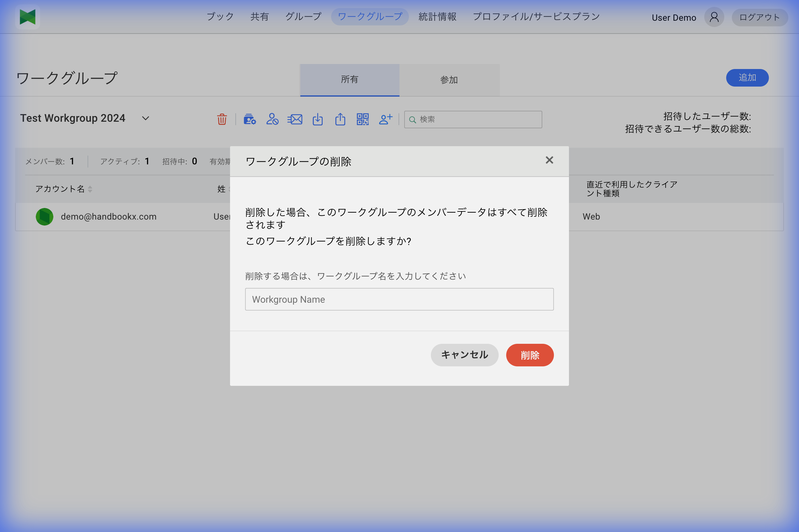799x532 pixels.
Task: Click the export members icon
Action: coord(341,120)
